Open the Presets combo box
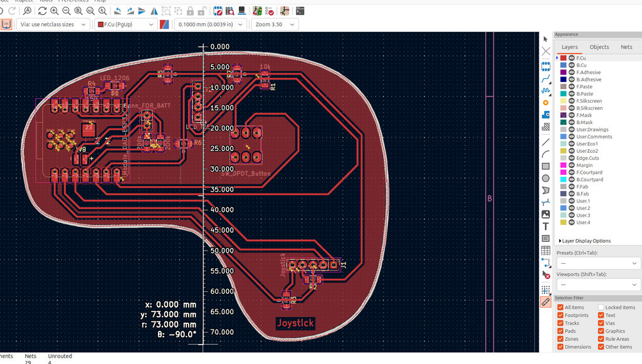The image size is (642, 364). coord(597,263)
